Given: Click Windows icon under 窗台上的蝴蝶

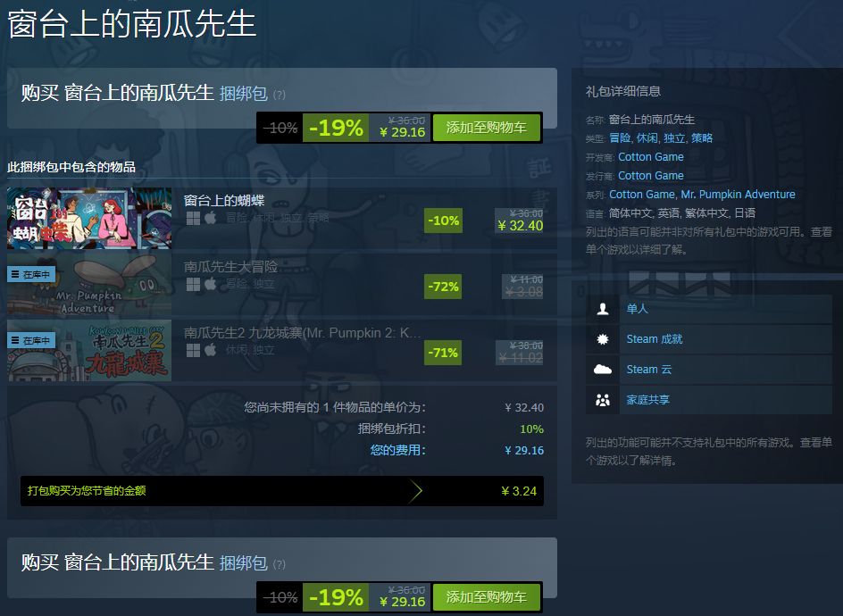Looking at the screenshot, I should pos(193,218).
